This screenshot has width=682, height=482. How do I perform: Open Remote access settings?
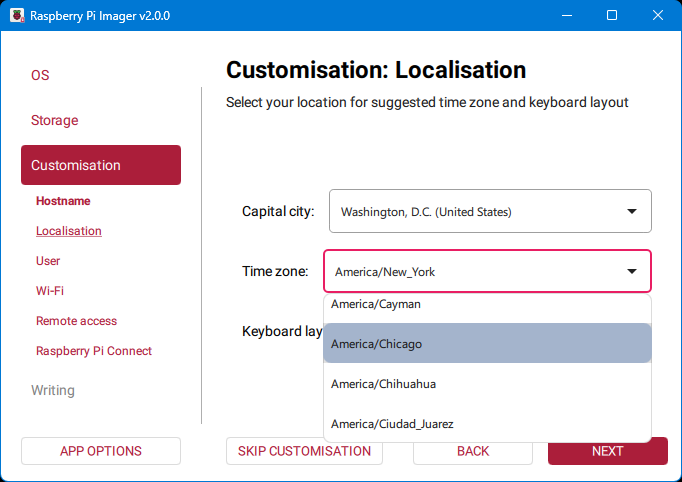tap(76, 321)
